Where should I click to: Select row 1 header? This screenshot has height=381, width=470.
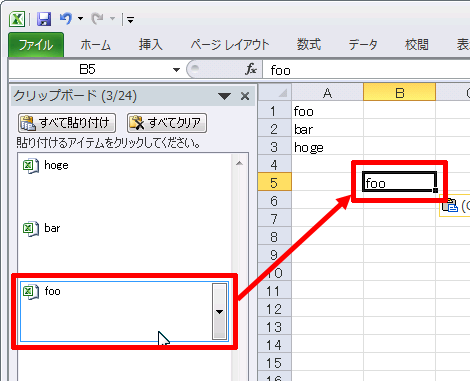tap(275, 111)
